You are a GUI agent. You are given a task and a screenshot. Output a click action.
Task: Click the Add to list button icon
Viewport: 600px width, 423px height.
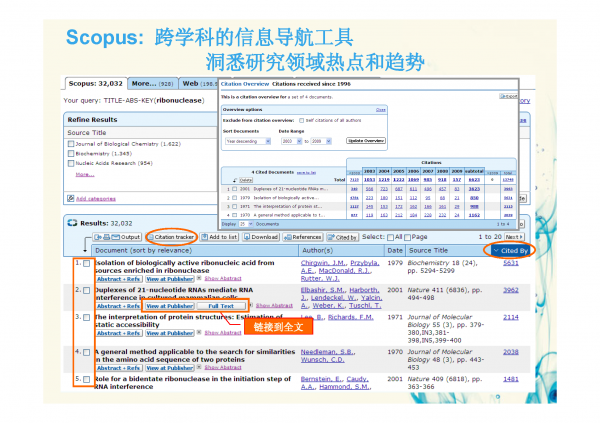point(205,237)
